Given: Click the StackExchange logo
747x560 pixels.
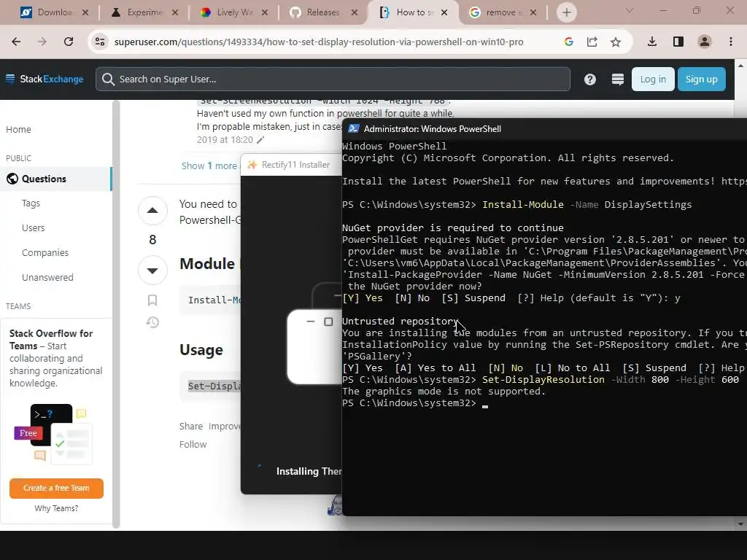Looking at the screenshot, I should pos(44,79).
